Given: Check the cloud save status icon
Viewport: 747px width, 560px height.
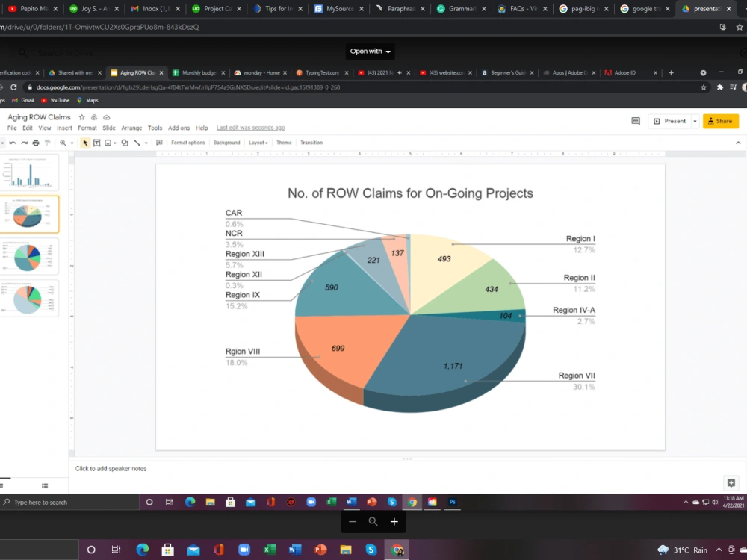Looking at the screenshot, I should tap(107, 117).
